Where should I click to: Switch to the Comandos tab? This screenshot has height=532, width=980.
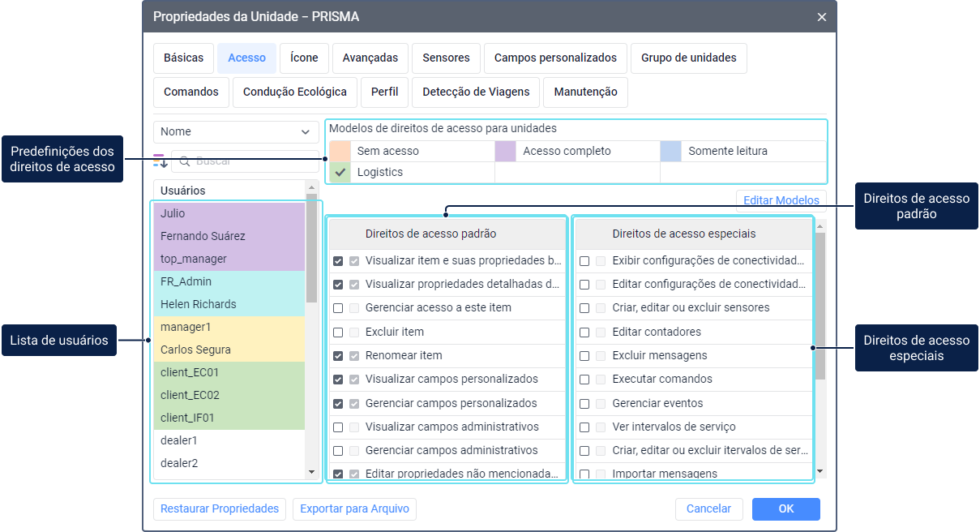coord(191,92)
